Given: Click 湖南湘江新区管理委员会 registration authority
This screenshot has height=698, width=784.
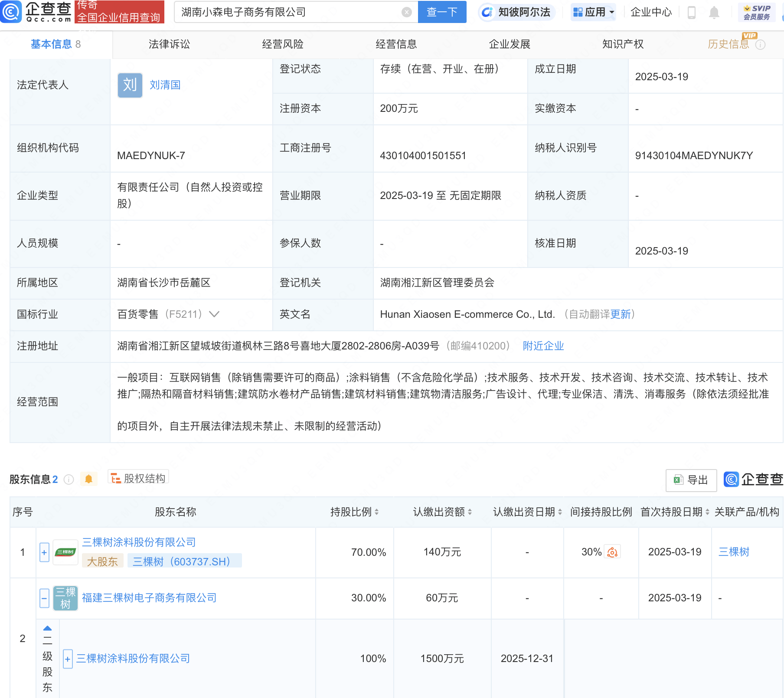Looking at the screenshot, I should [x=437, y=283].
